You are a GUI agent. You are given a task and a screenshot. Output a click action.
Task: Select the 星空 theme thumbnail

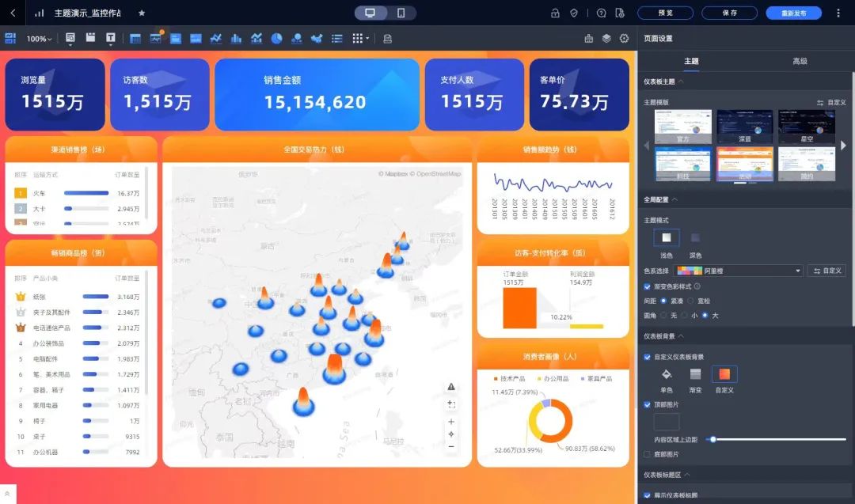click(807, 127)
